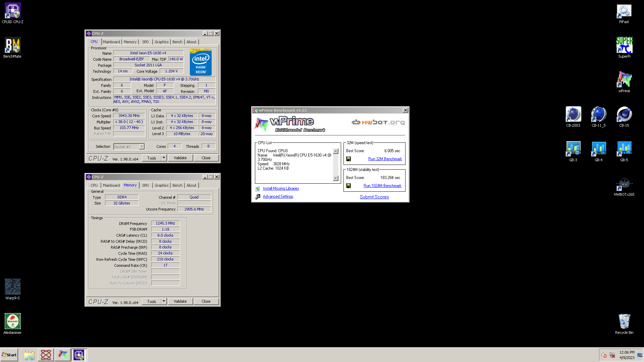Viewport: 644px width, 362px height.
Task: Click the network tray icon
Action: coord(612,355)
